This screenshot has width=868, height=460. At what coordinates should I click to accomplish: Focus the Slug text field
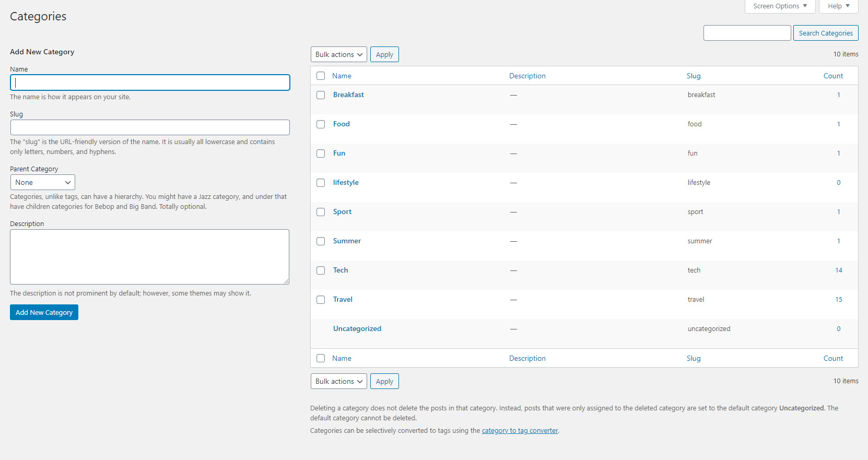(150, 127)
